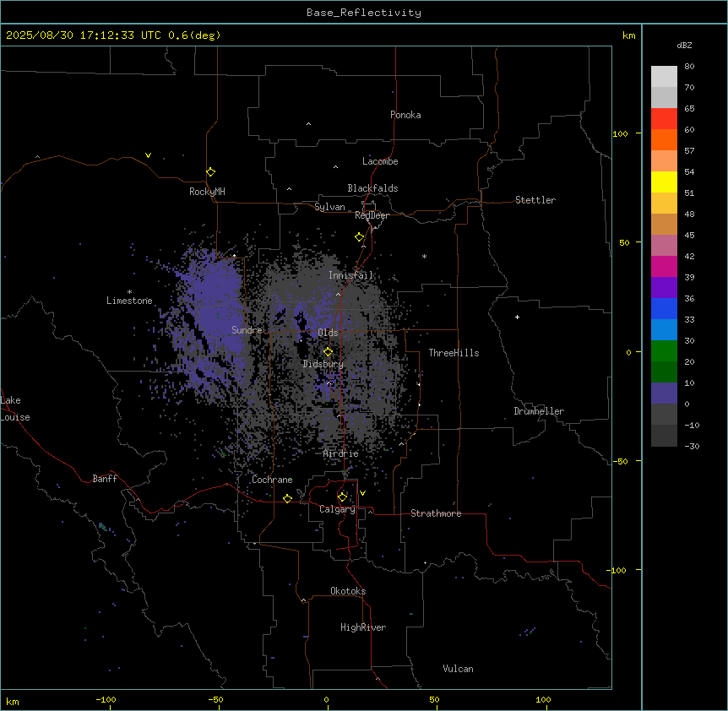Click the dBZ legend heading
Viewport: 728px width, 711px height.
click(x=684, y=45)
